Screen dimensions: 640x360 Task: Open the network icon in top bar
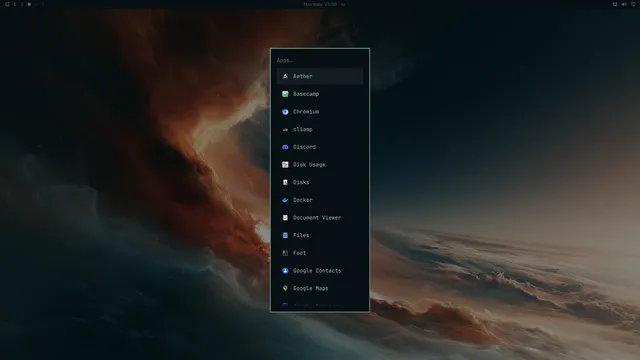tap(633, 4)
